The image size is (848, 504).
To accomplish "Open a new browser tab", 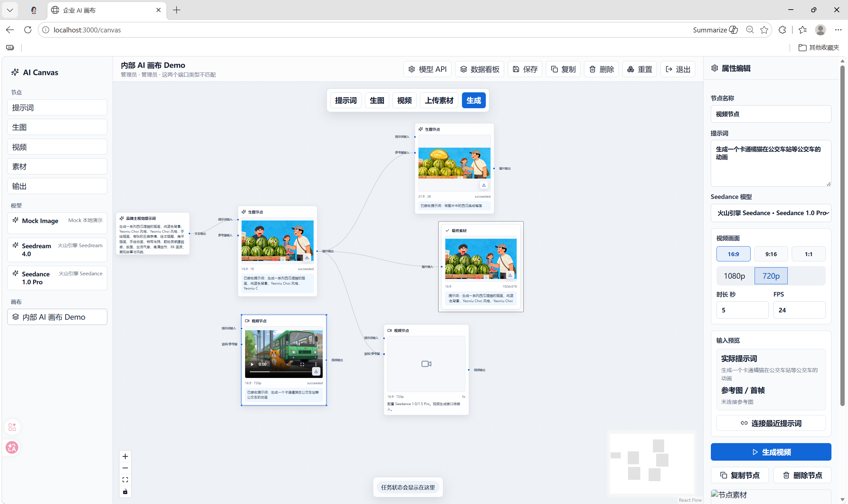I will point(177,10).
